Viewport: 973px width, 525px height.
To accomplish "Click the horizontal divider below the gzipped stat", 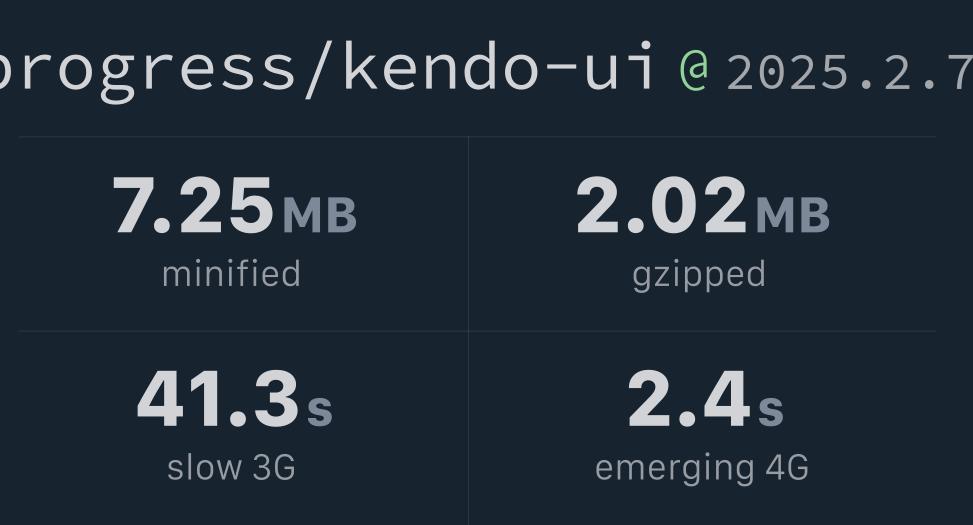I will point(702,331).
